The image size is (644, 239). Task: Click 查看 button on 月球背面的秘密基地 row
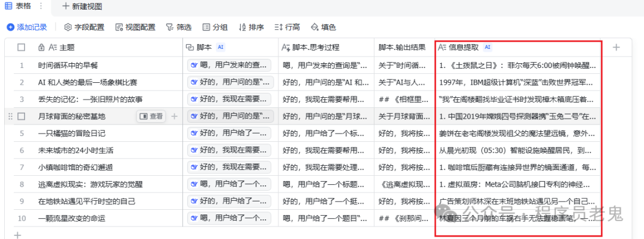(x=151, y=117)
